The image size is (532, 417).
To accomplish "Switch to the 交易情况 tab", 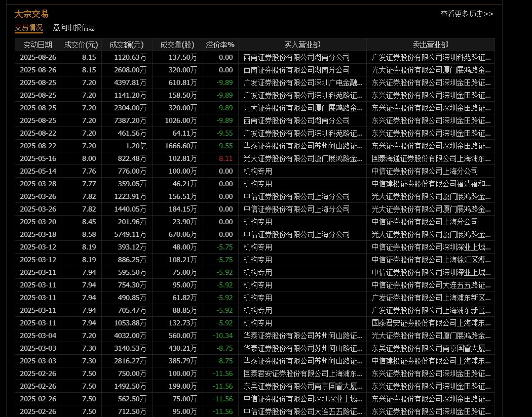I will pyautogui.click(x=28, y=27).
